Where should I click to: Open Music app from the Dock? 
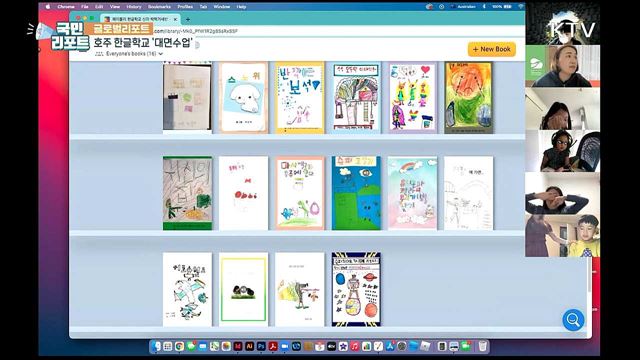click(355, 347)
